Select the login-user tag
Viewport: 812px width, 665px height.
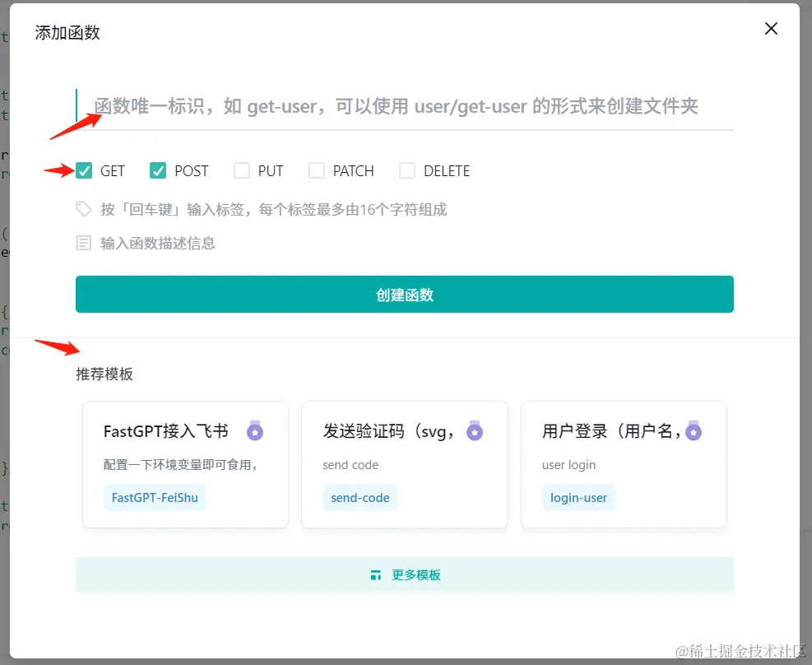[x=578, y=497]
